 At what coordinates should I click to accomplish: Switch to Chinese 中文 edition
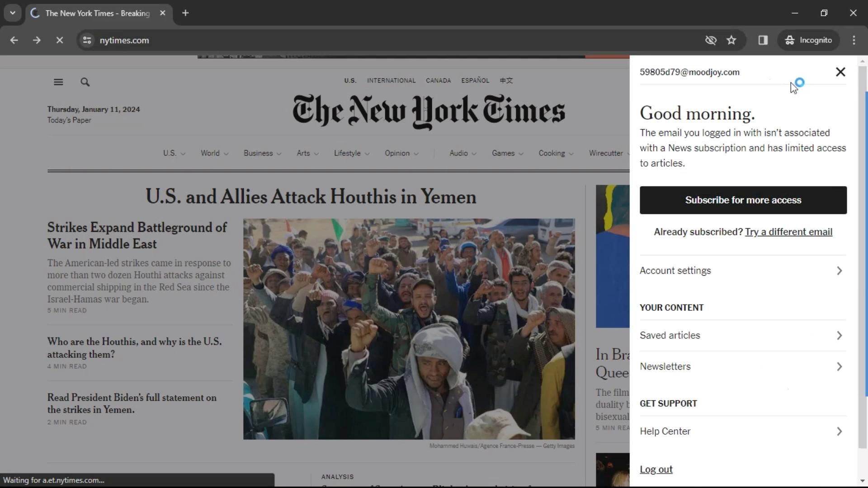coord(506,80)
